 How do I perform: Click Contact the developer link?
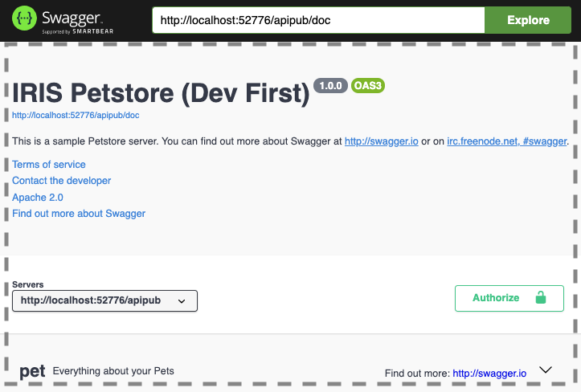[62, 181]
